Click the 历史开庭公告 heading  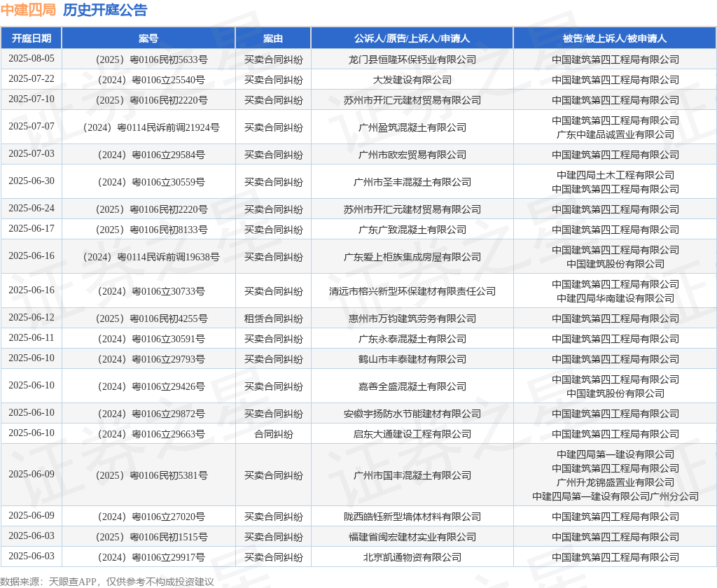[x=105, y=10]
